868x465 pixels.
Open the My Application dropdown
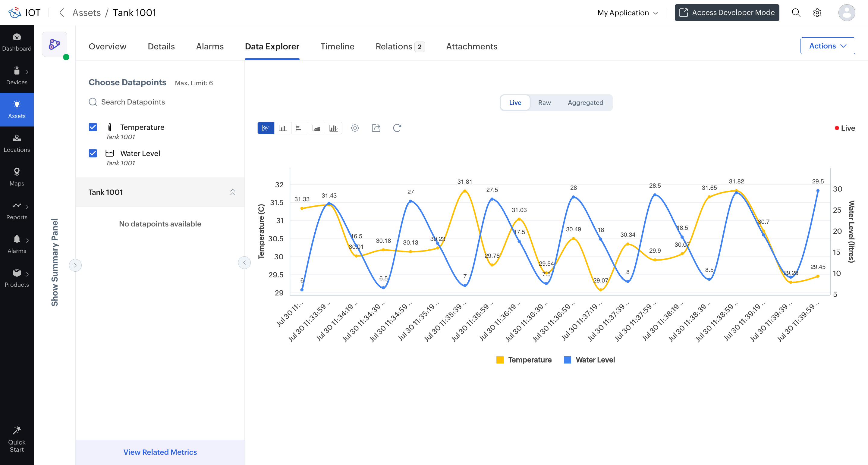pos(627,13)
